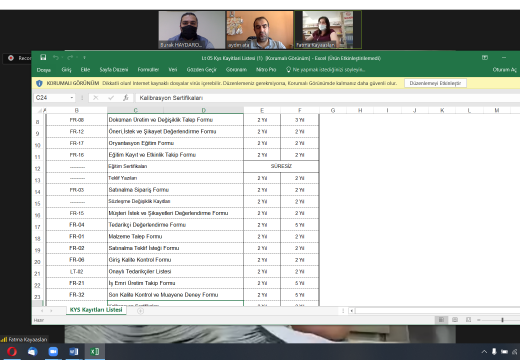Click the zoom slider handle

(502, 320)
